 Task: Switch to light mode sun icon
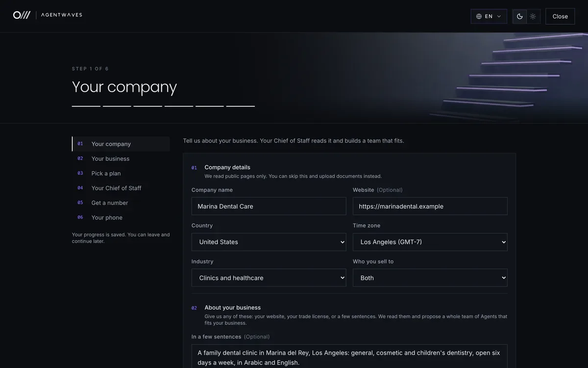click(x=533, y=16)
